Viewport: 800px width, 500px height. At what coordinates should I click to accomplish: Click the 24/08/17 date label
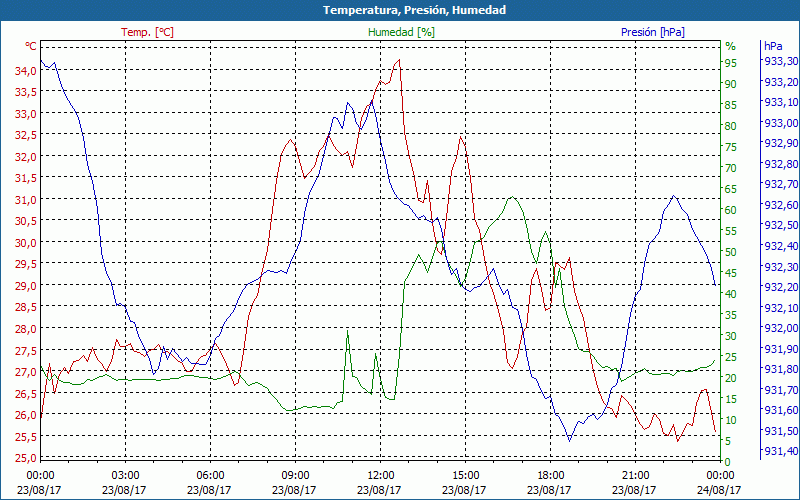point(719,490)
